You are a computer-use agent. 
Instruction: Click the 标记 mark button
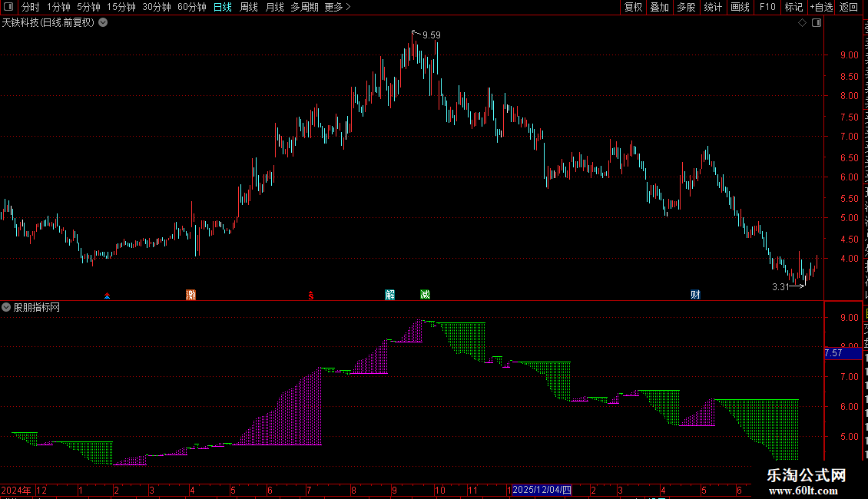[x=793, y=7]
